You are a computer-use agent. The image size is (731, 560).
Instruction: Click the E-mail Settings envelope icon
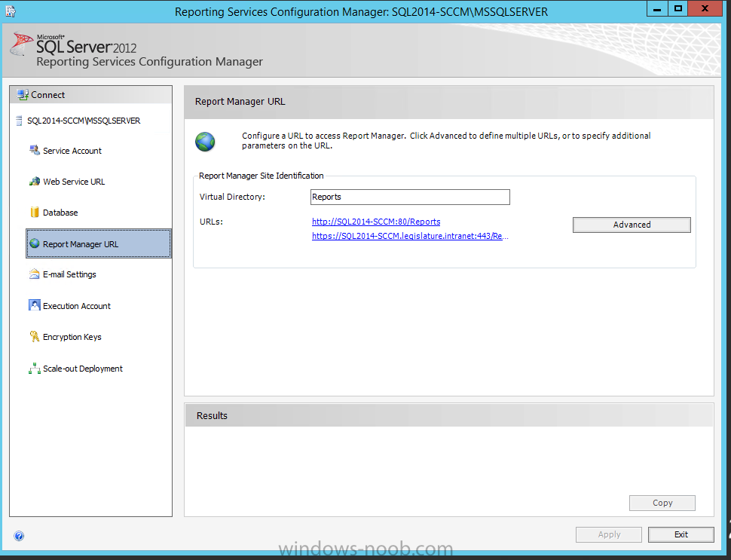(35, 274)
